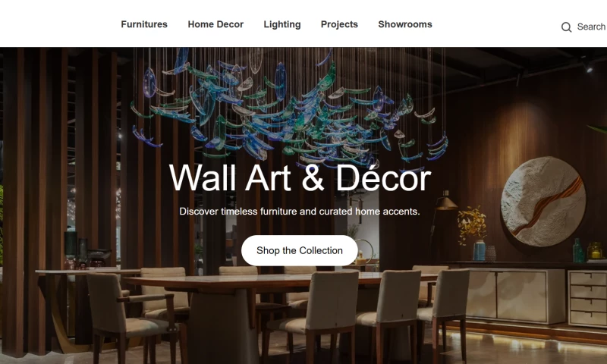This screenshot has width=607, height=364.
Task: Open the Projects page
Action: pos(339,24)
